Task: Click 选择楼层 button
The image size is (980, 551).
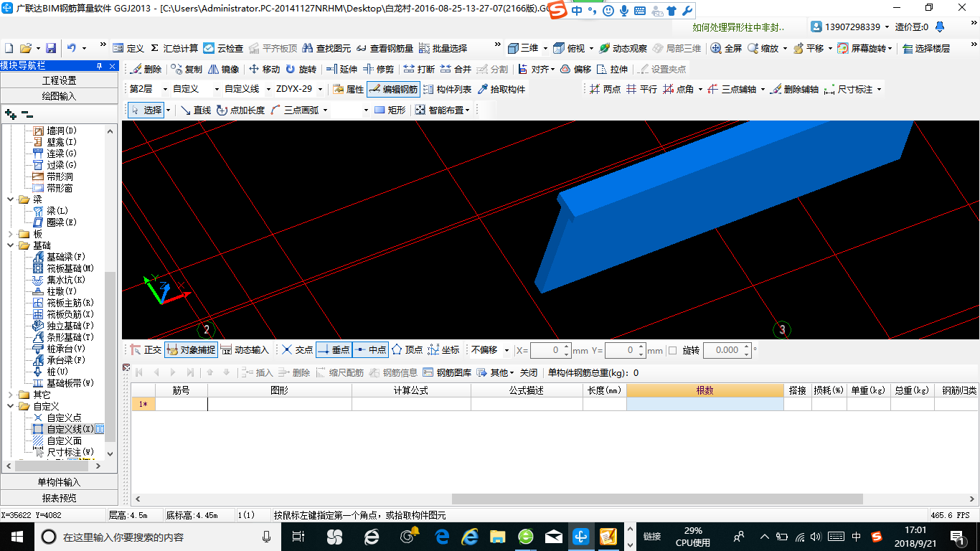Action: pyautogui.click(x=927, y=48)
